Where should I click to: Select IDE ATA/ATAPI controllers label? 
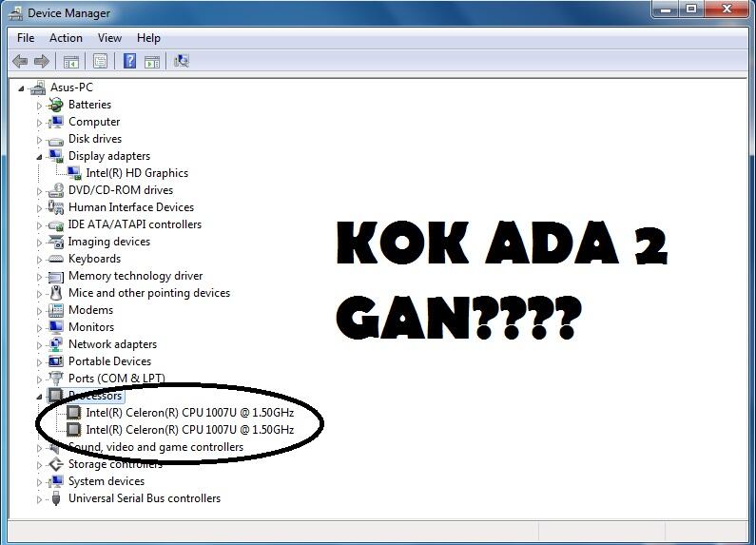[x=134, y=224]
